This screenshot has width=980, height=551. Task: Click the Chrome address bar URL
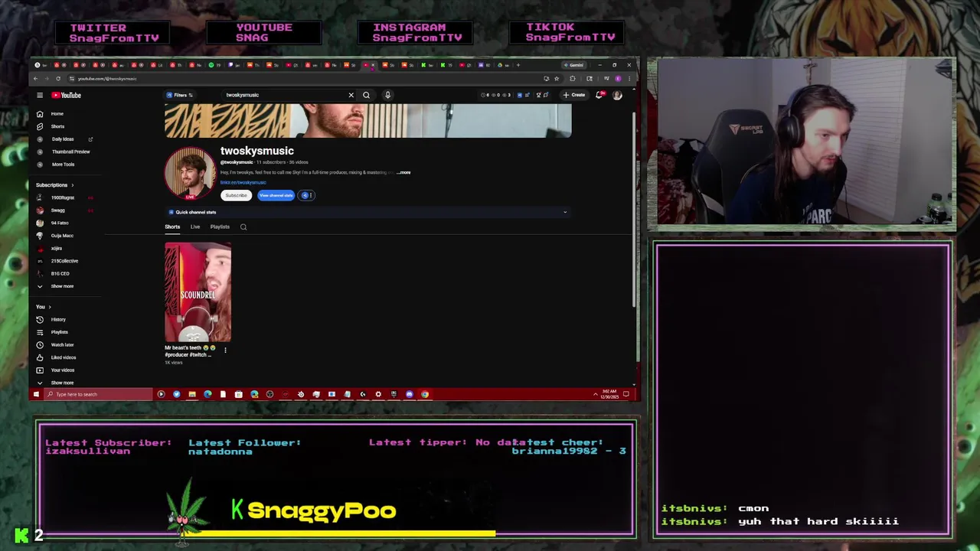pyautogui.click(x=107, y=79)
